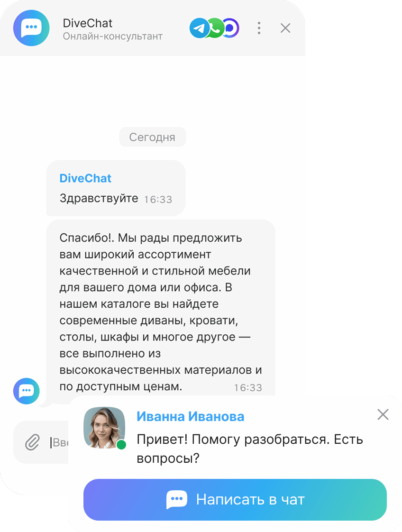Close the DiveChat chat window

tap(285, 28)
